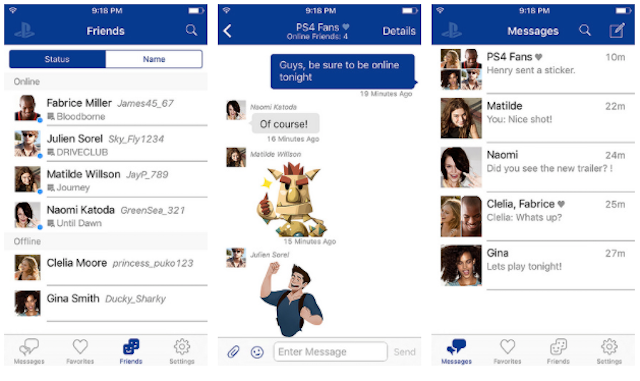Open Naomi Katoda friend row
Viewport: 640px width, 381px height.
[106, 215]
